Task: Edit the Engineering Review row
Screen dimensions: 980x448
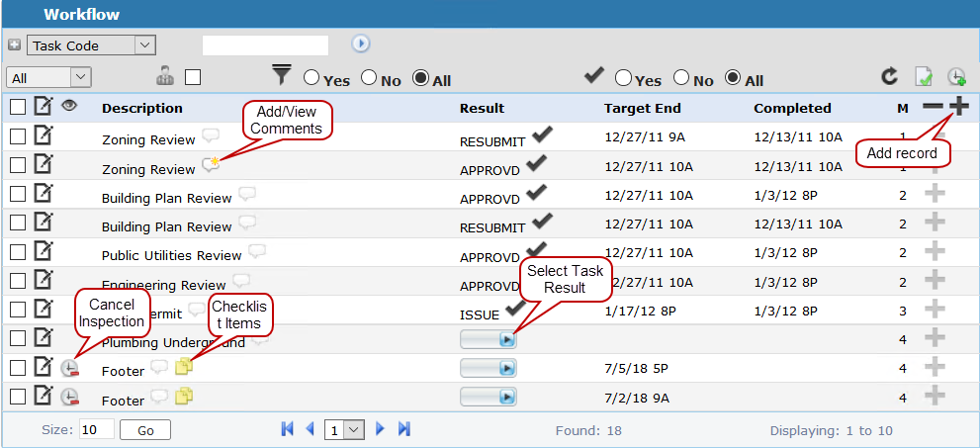Action: (43, 280)
